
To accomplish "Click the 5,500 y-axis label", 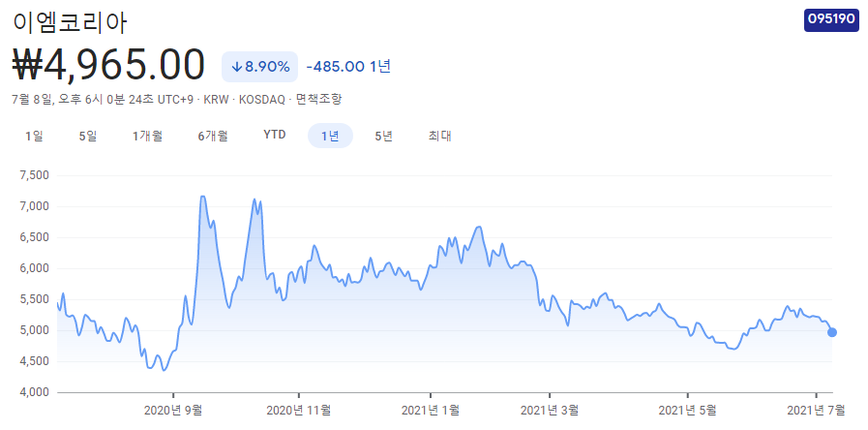I will (x=35, y=300).
